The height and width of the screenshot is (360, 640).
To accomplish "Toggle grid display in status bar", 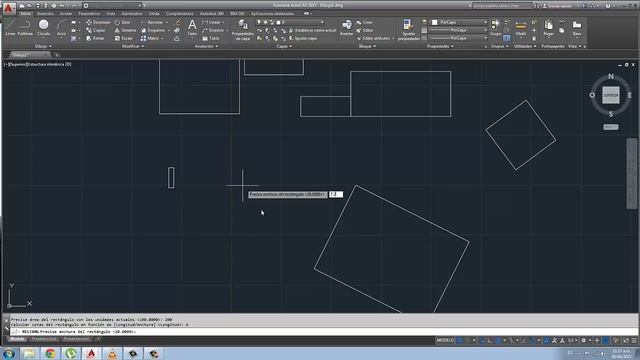I will click(460, 340).
